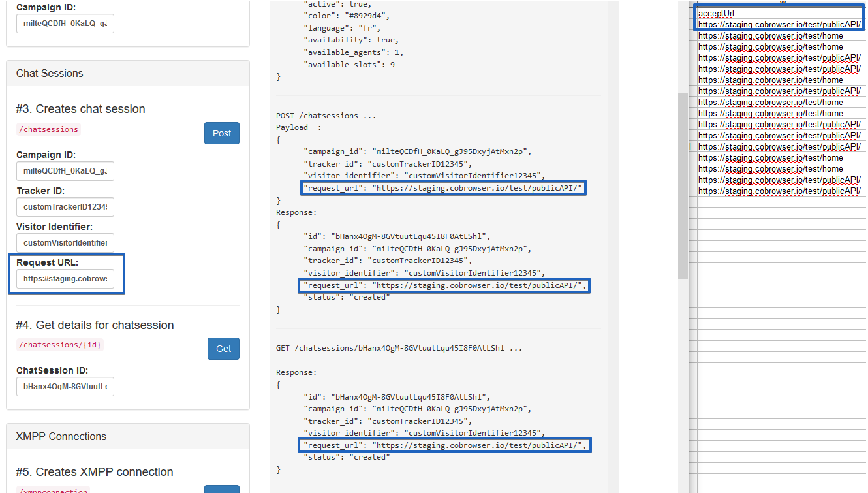Click the '#4. Get details for chatsession' heading
868x493 pixels.
[95, 325]
